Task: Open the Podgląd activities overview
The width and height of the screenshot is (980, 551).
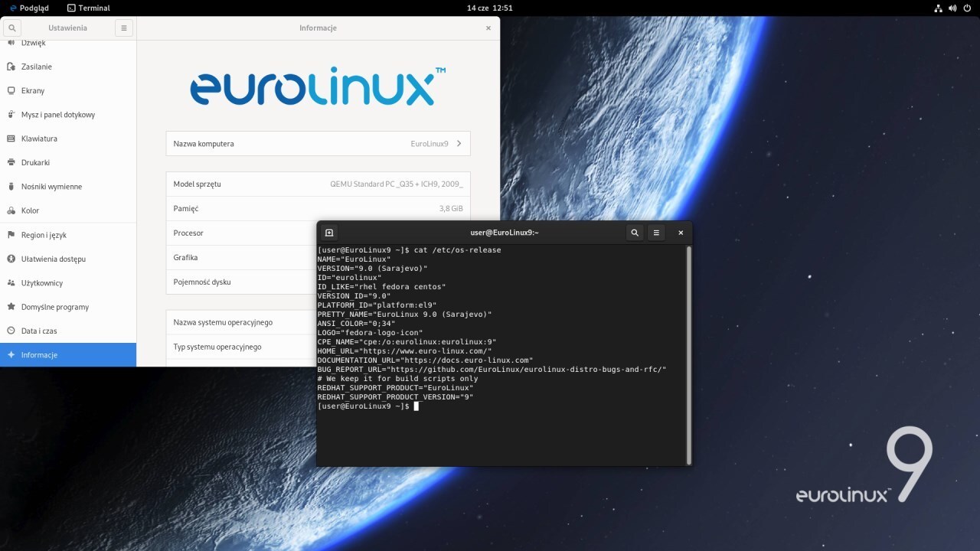Action: 29,8
